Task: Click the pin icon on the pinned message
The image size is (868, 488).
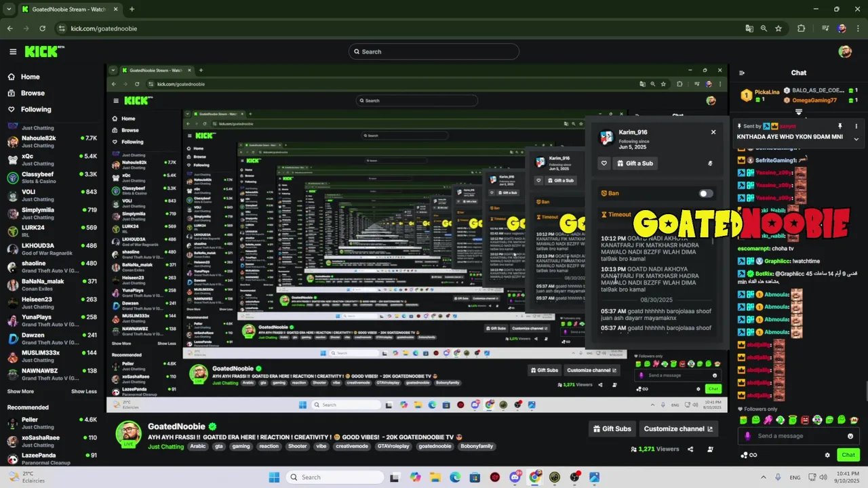Action: [x=840, y=126]
